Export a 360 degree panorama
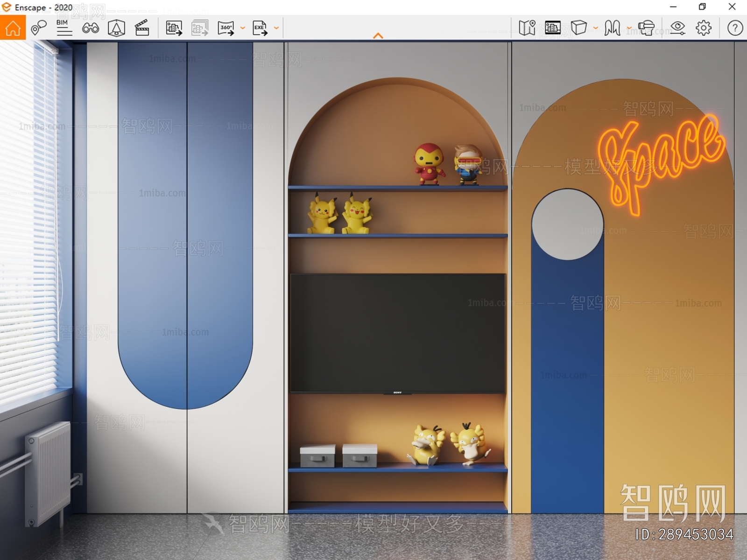 pos(226,28)
